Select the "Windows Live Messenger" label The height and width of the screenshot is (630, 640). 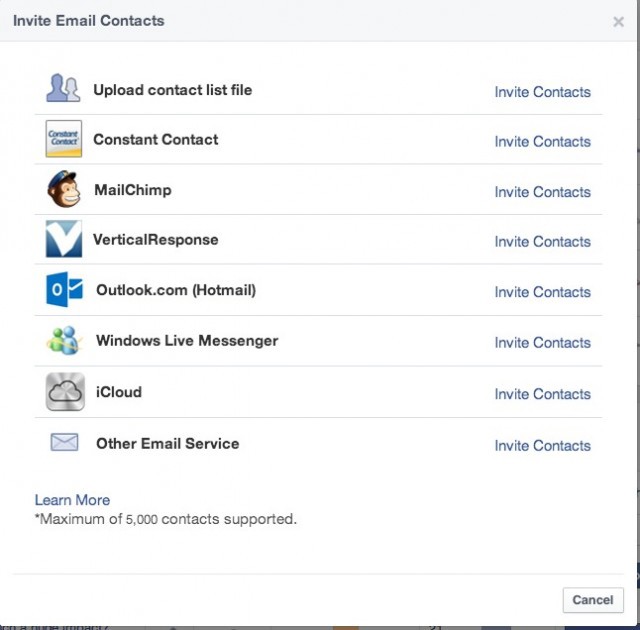click(187, 341)
